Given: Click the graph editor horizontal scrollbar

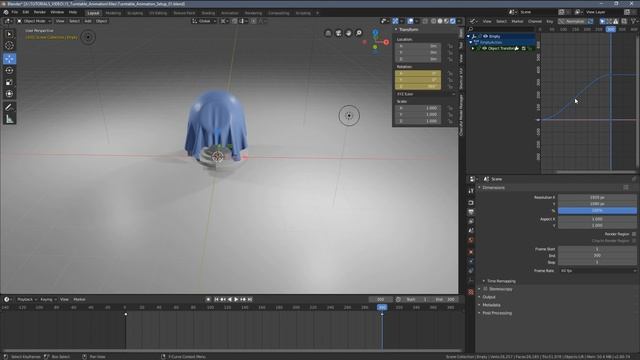Looking at the screenshot, I should (596, 172).
